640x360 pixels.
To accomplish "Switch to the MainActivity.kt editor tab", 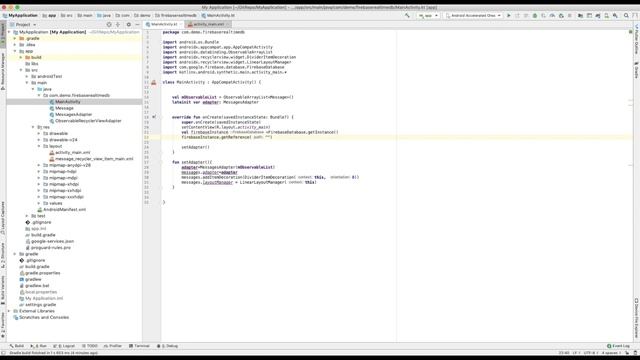I will pos(164,24).
